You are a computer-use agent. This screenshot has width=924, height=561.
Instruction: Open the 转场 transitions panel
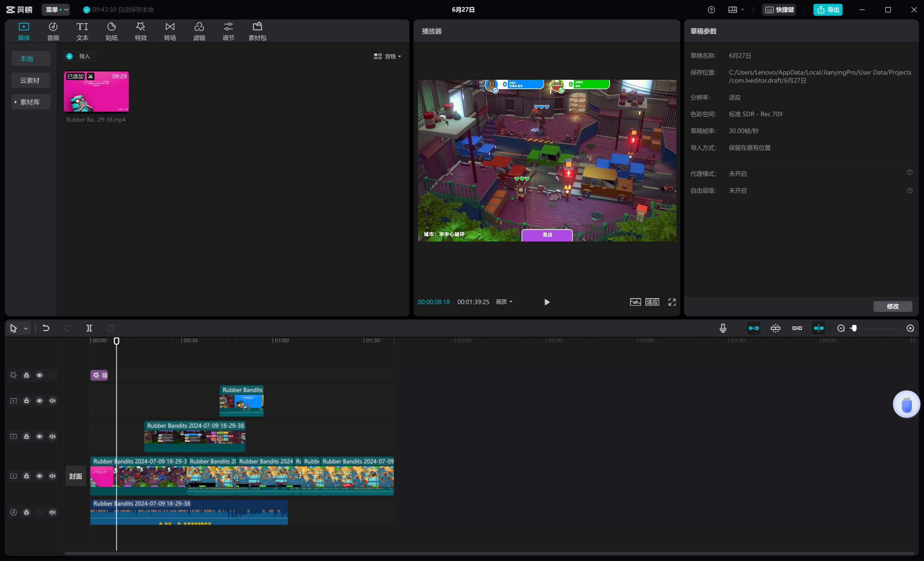click(170, 31)
